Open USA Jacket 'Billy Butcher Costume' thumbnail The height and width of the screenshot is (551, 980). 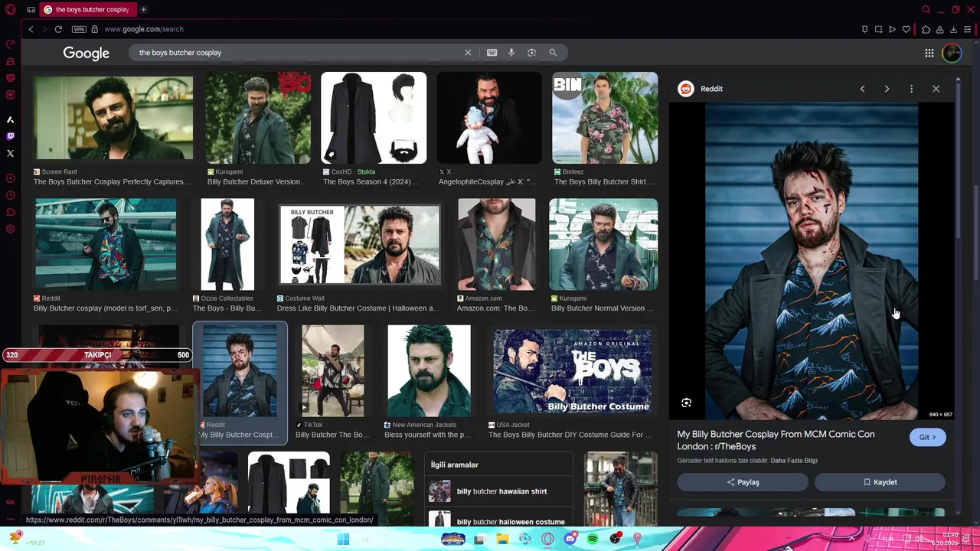pos(573,370)
